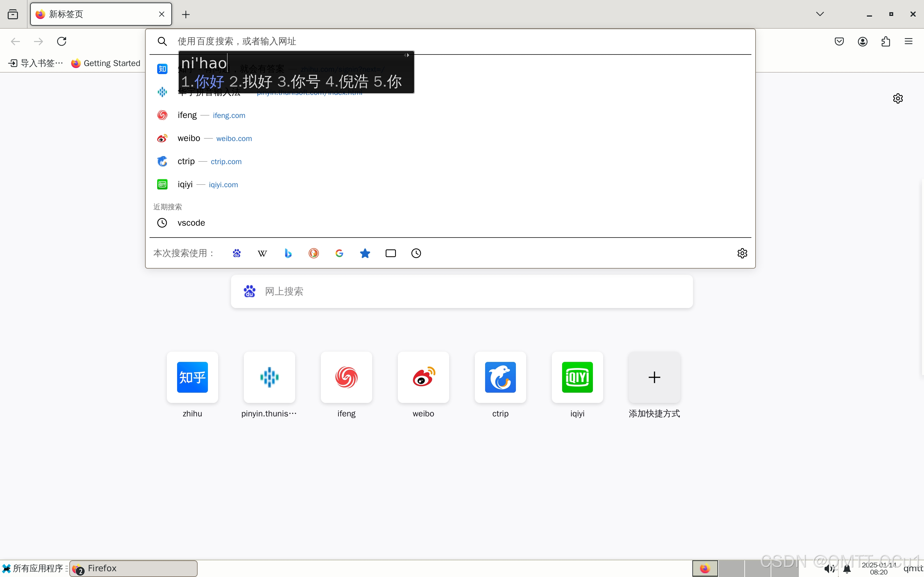924x577 pixels.
Task: Select DuckDuckGo search engine icon
Action: click(313, 253)
